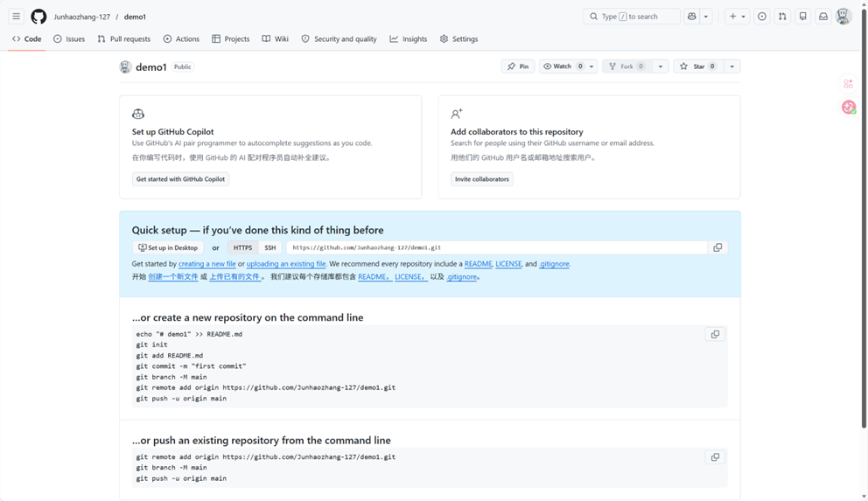Open the user avatar menu
Viewport: 868px width, 501px height.
(843, 17)
